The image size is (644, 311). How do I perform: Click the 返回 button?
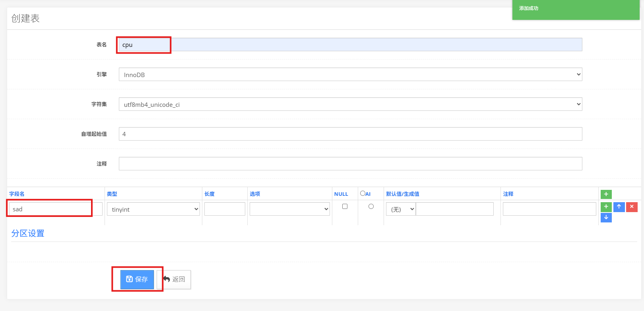coord(174,279)
